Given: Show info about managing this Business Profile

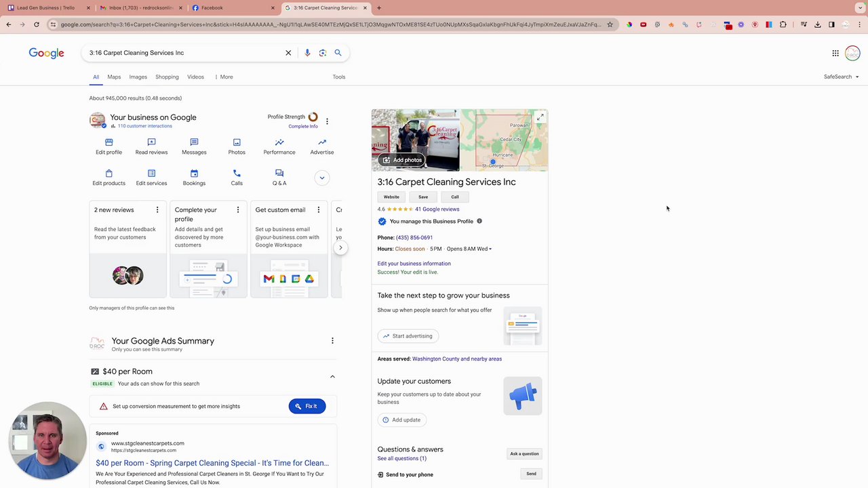Looking at the screenshot, I should (479, 221).
